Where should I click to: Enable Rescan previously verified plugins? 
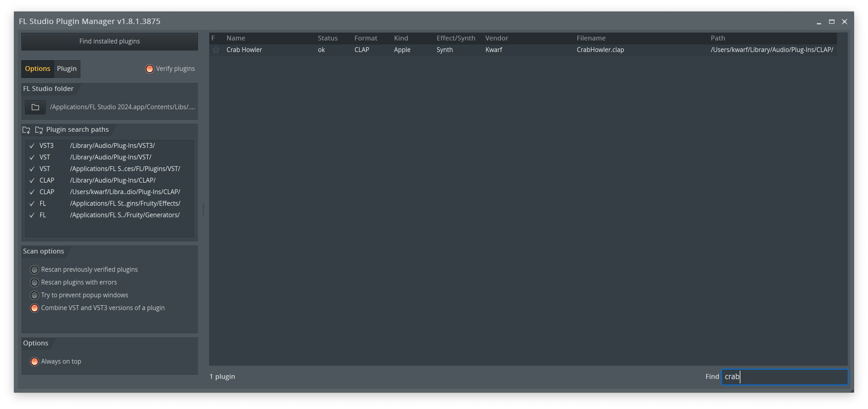(34, 270)
